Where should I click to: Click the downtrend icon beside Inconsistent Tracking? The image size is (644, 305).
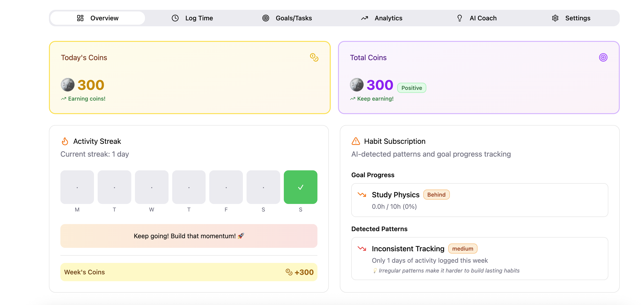click(362, 249)
